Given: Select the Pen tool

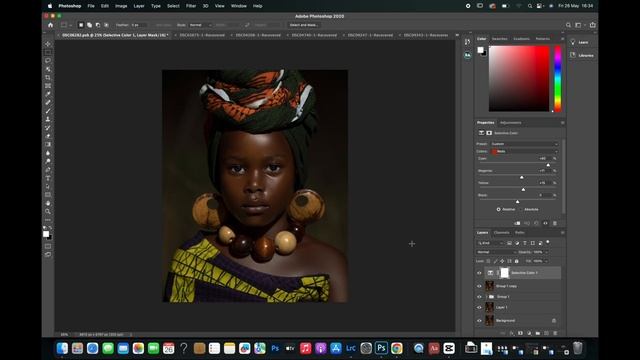Looking at the screenshot, I should click(48, 169).
